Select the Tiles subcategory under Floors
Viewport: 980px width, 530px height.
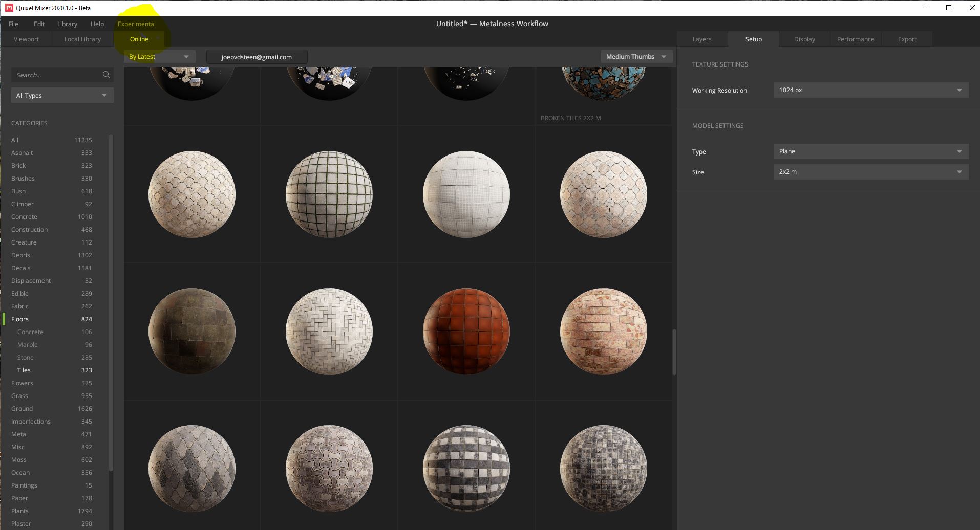tap(23, 370)
